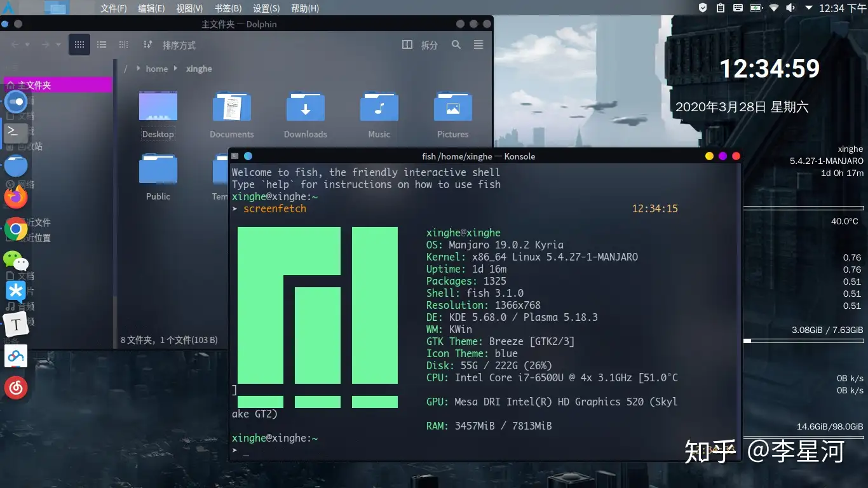The image size is (868, 488).
Task: Open 编辑(E) menu in the top bar
Action: (151, 8)
